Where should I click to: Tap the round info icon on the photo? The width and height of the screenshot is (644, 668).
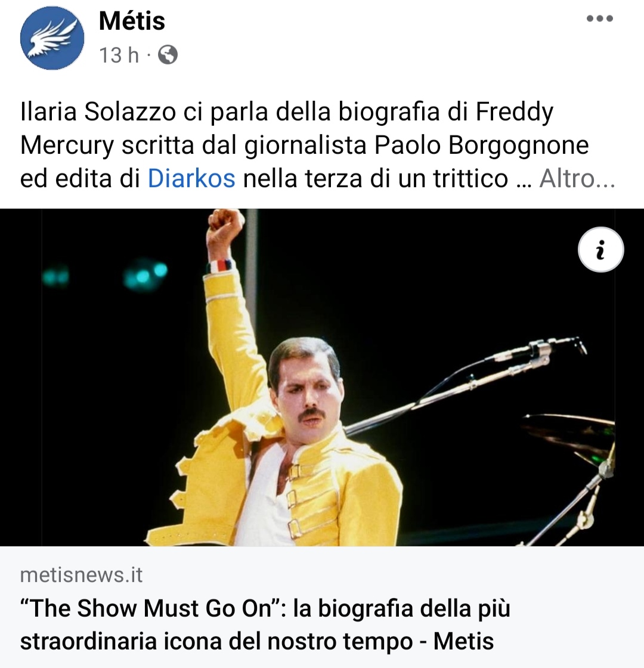point(600,250)
